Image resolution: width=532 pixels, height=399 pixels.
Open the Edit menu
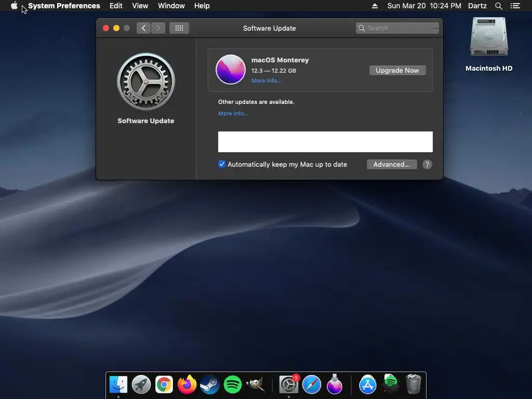click(116, 6)
